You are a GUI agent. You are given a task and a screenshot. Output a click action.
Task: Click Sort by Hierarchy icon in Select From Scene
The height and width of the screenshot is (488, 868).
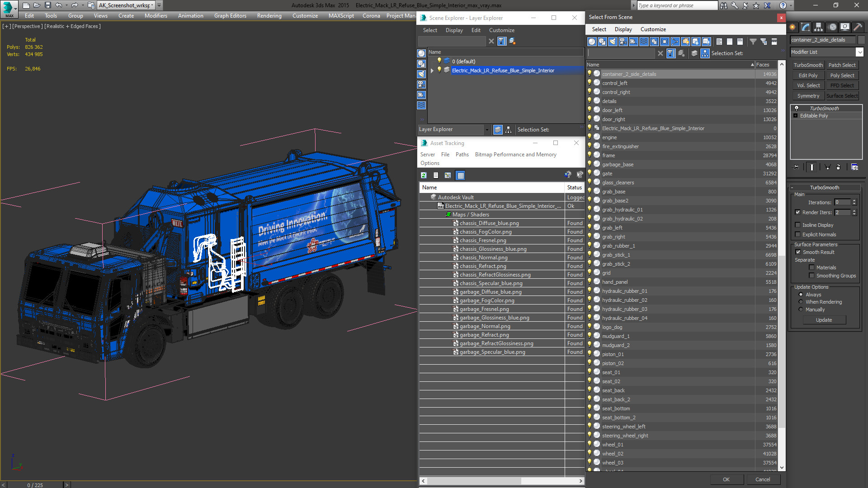coord(705,53)
